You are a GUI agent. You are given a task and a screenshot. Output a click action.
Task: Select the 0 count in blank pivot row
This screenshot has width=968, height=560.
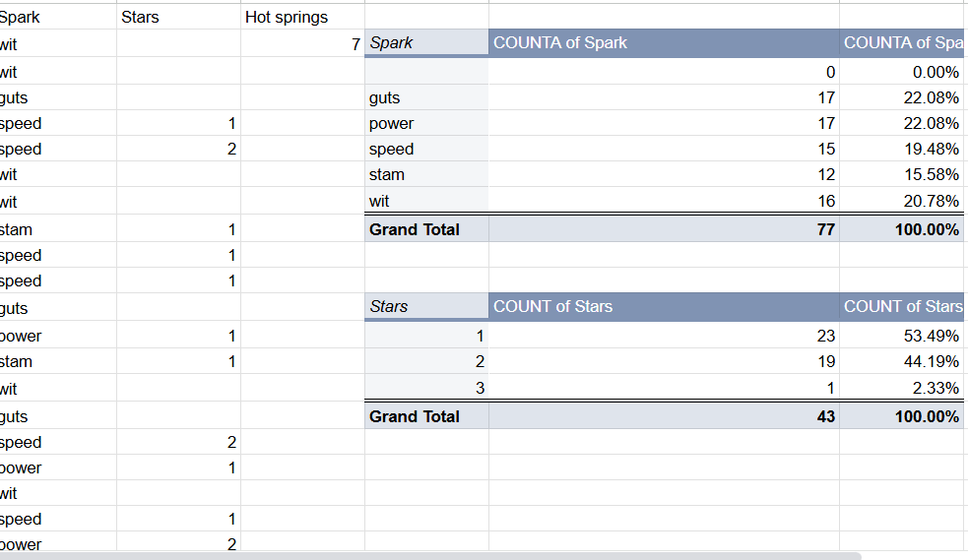(664, 72)
